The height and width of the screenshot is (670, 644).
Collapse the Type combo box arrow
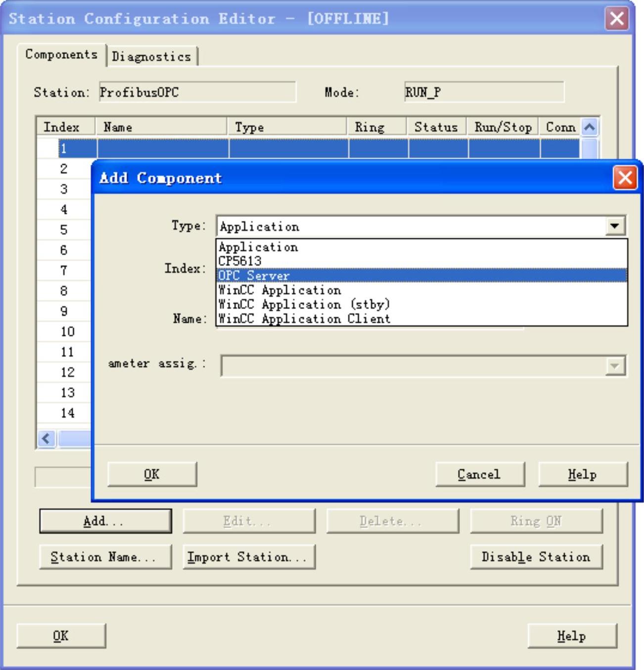pos(615,226)
